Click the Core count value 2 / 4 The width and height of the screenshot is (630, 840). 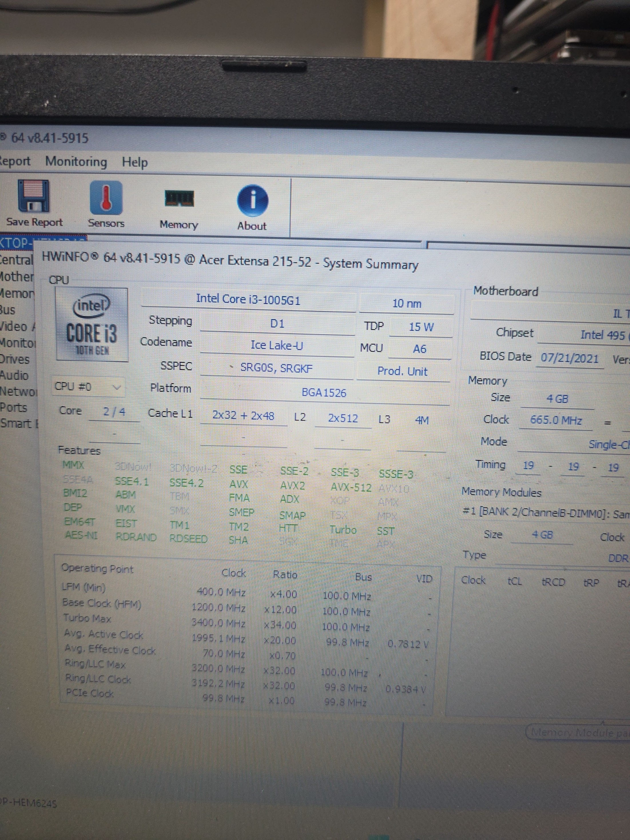(114, 412)
